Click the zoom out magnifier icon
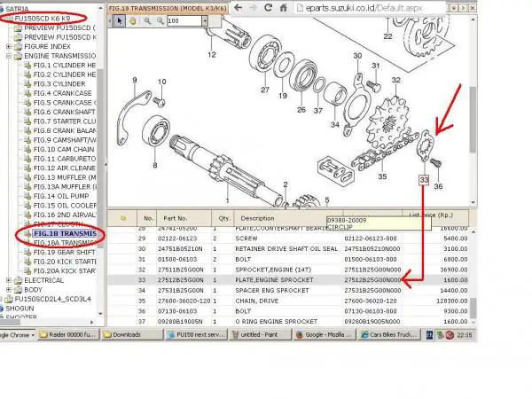Viewport: 532px width, 399px height. pyautogui.click(x=160, y=21)
